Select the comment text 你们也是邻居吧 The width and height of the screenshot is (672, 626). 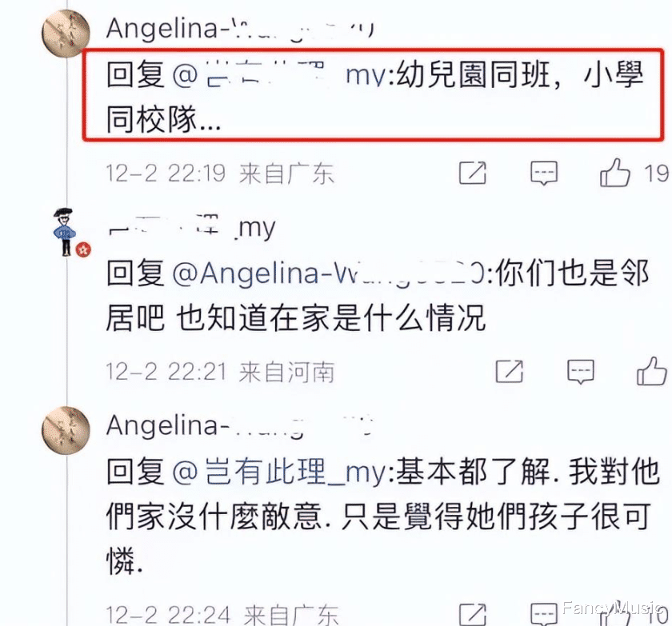click(377, 296)
